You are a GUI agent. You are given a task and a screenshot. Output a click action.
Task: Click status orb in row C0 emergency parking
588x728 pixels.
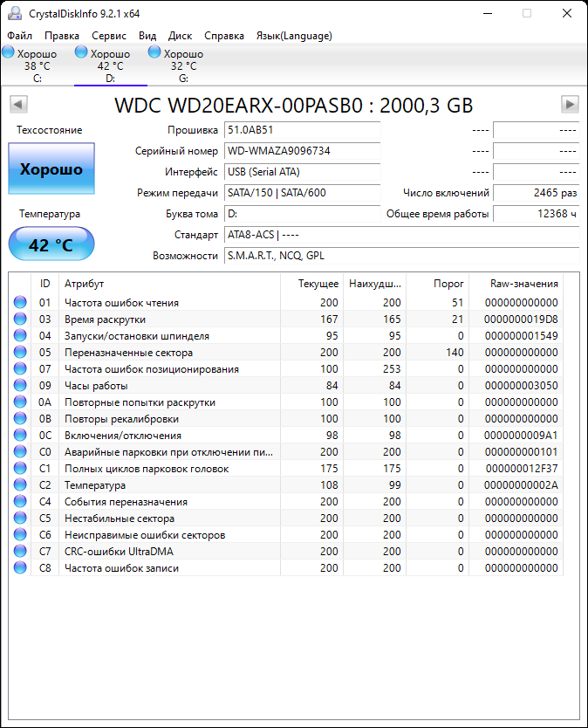(x=20, y=451)
